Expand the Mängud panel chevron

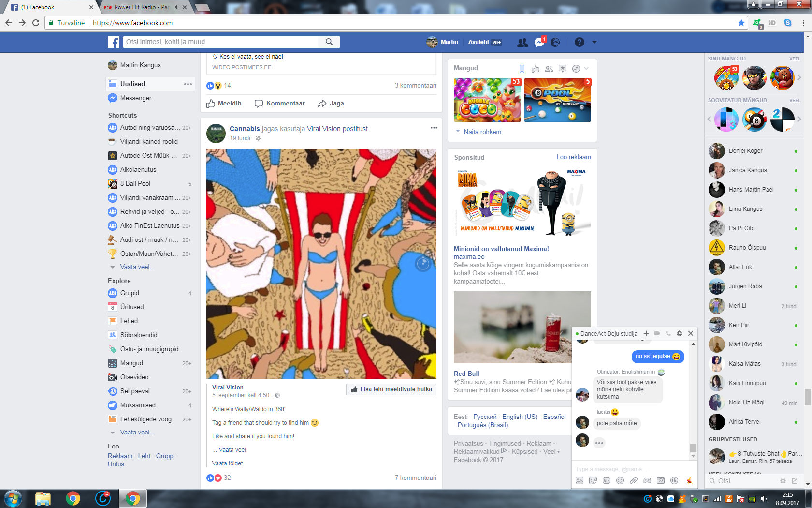586,68
